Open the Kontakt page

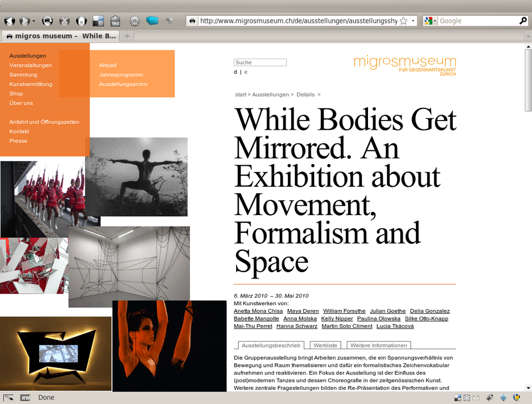point(20,131)
